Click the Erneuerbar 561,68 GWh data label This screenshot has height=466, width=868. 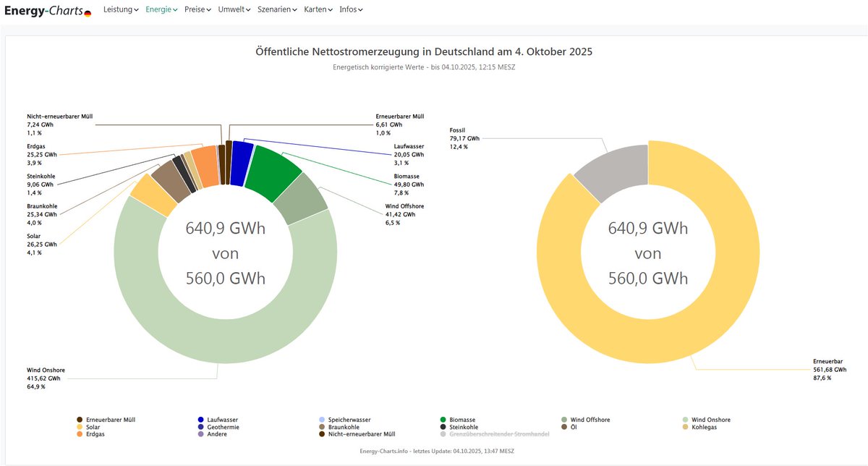pyautogui.click(x=829, y=369)
